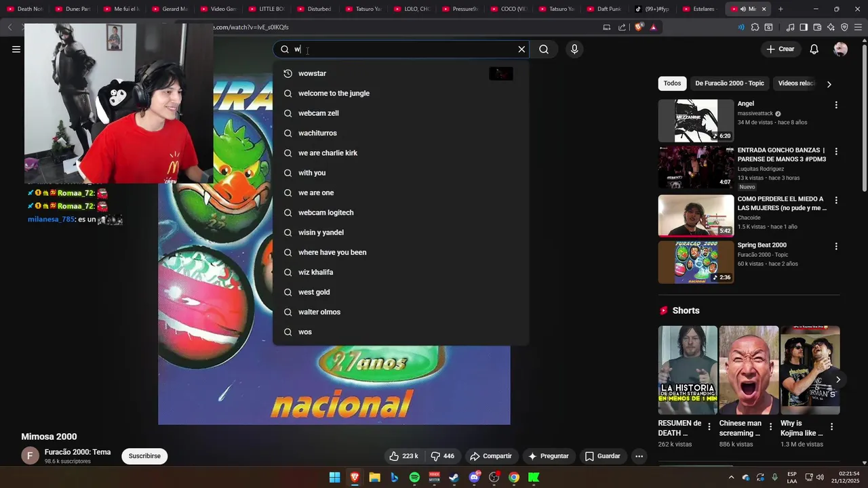Open the ENTRADA GONCHO BANZAS video title
This screenshot has width=868, height=488.
[x=782, y=155]
